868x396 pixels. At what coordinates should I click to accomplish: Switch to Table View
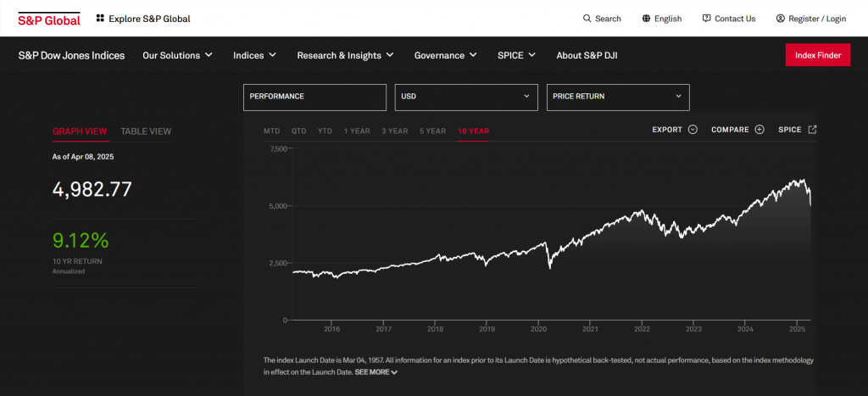pyautogui.click(x=146, y=131)
